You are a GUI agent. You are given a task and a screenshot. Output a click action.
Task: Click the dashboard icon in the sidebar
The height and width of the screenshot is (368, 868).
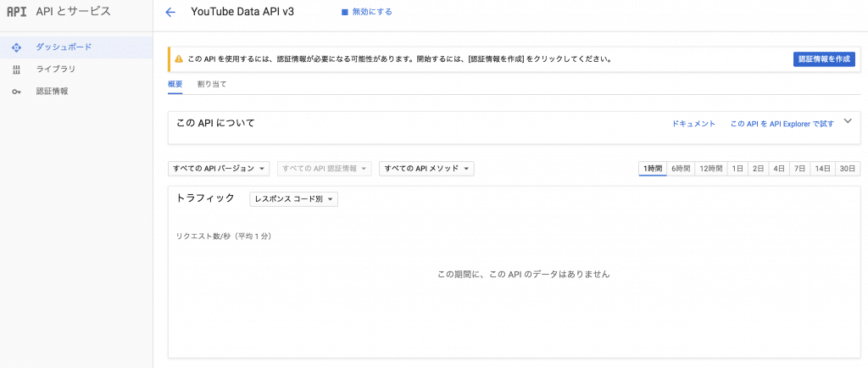click(x=16, y=47)
